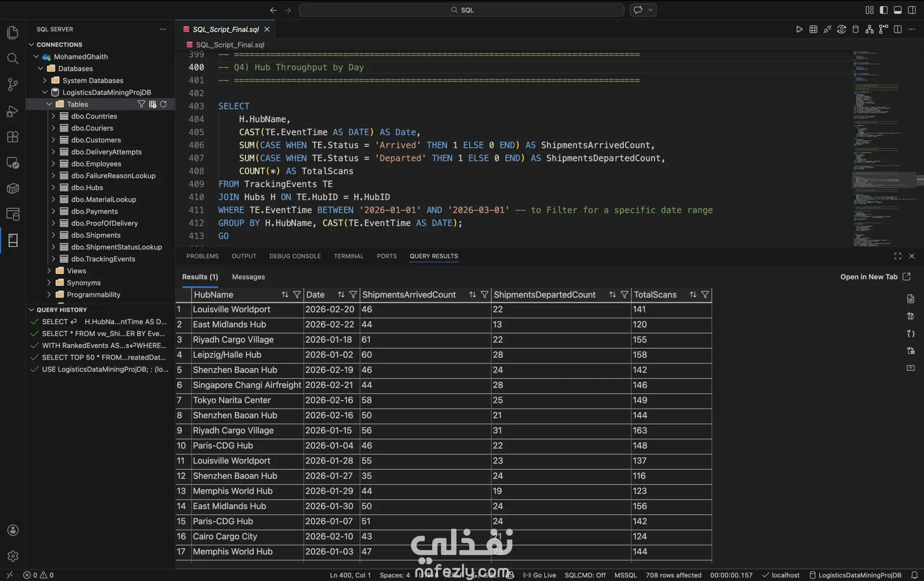Image resolution: width=924 pixels, height=581 pixels.
Task: Toggle the bottom panel layout button
Action: click(898, 10)
